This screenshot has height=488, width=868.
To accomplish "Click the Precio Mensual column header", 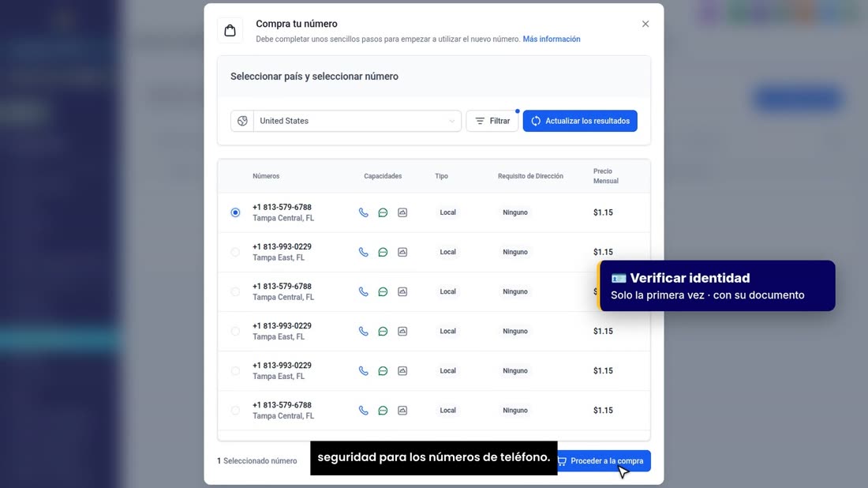I will (x=605, y=176).
